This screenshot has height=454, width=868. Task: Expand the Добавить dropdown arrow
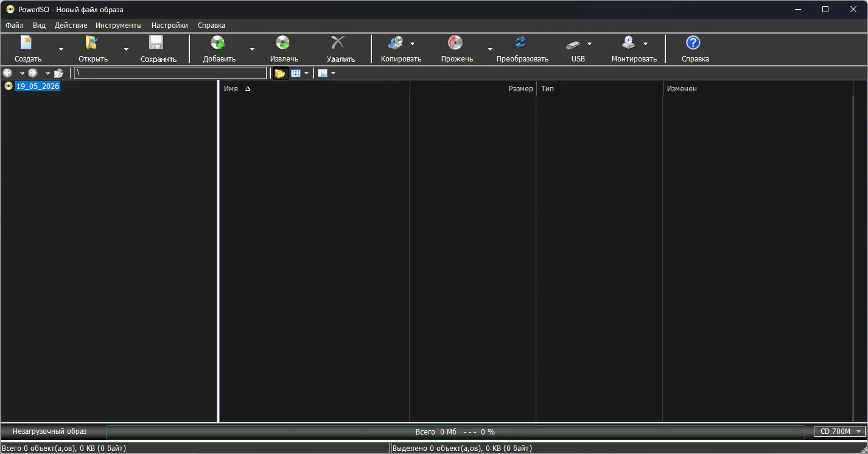252,49
